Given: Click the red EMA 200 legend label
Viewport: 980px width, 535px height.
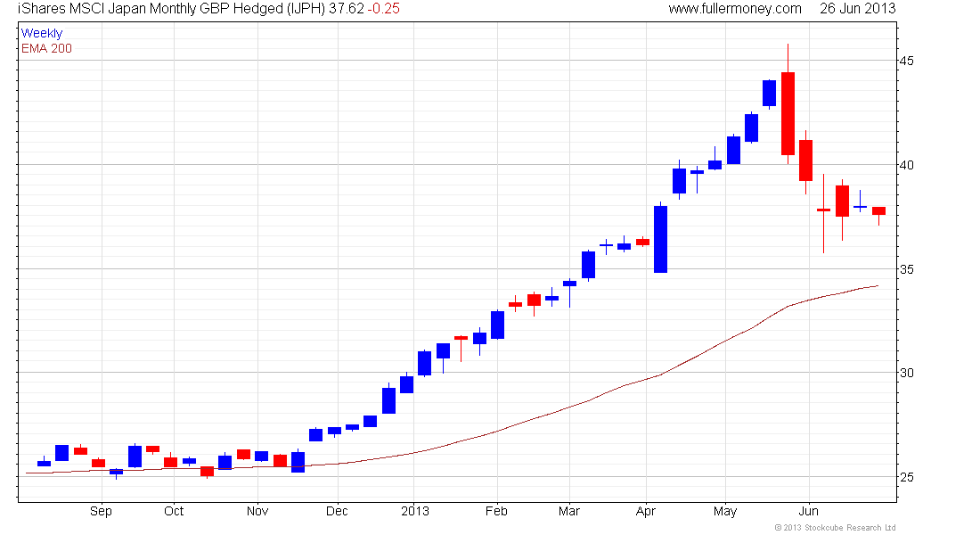Looking at the screenshot, I should coord(46,48).
